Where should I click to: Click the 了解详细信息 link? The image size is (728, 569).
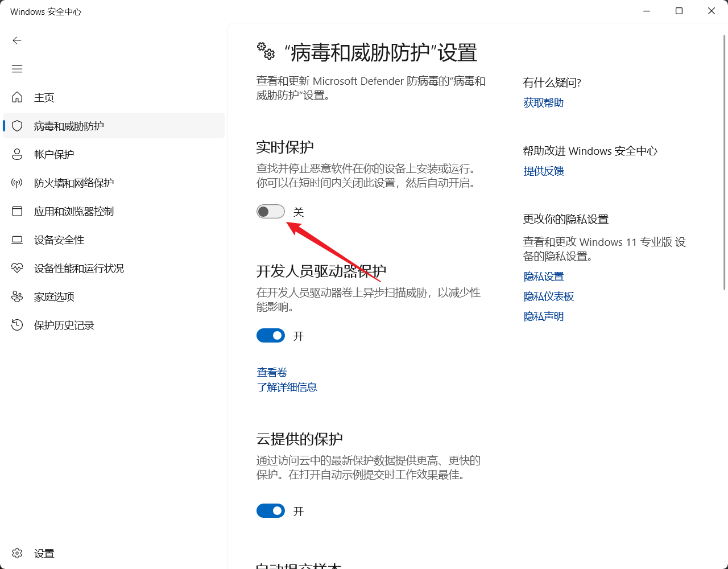click(287, 387)
